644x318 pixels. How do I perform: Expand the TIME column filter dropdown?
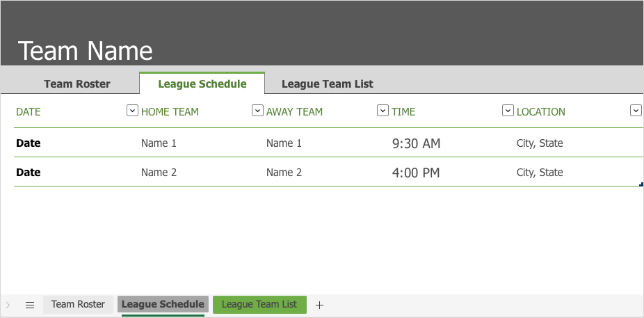(x=508, y=111)
